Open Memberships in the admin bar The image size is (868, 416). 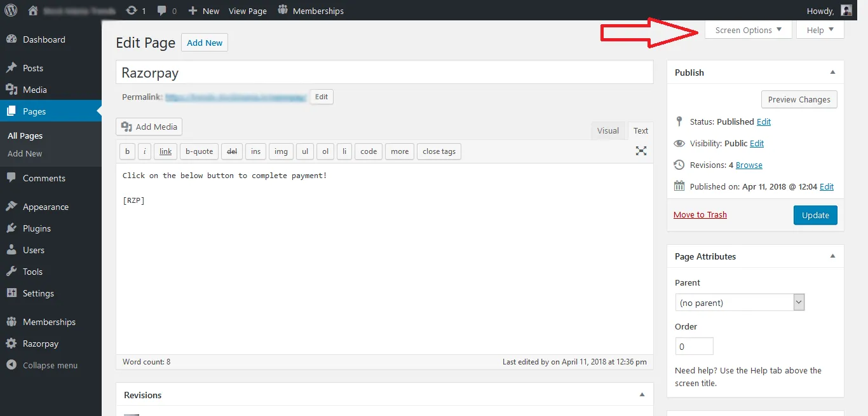(311, 11)
